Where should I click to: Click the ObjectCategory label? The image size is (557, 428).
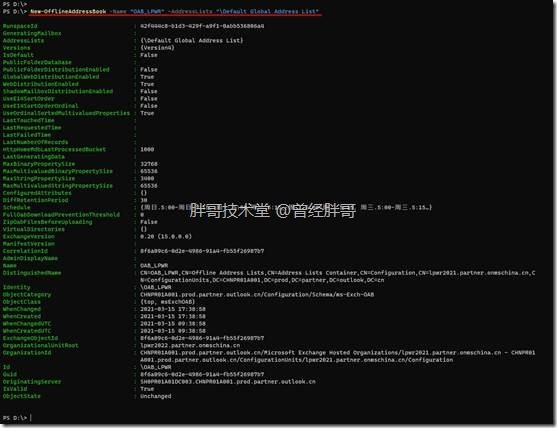[x=27, y=294]
